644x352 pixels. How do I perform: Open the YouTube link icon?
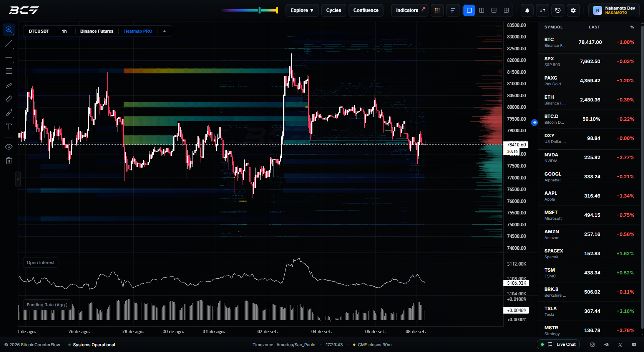[634, 345]
